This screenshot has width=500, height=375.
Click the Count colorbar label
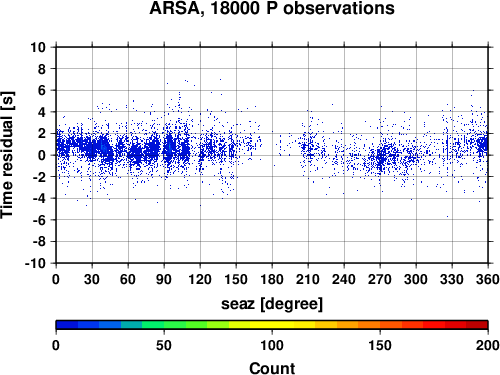[272, 368]
